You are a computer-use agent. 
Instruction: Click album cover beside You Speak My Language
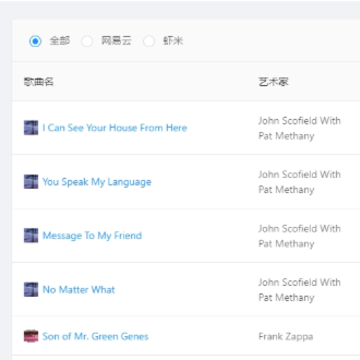click(31, 182)
